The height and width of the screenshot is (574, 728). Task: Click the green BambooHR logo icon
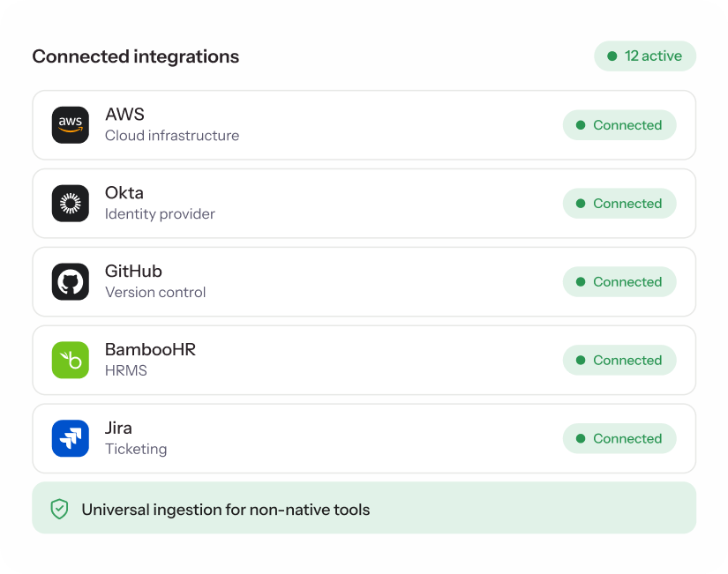click(x=70, y=360)
